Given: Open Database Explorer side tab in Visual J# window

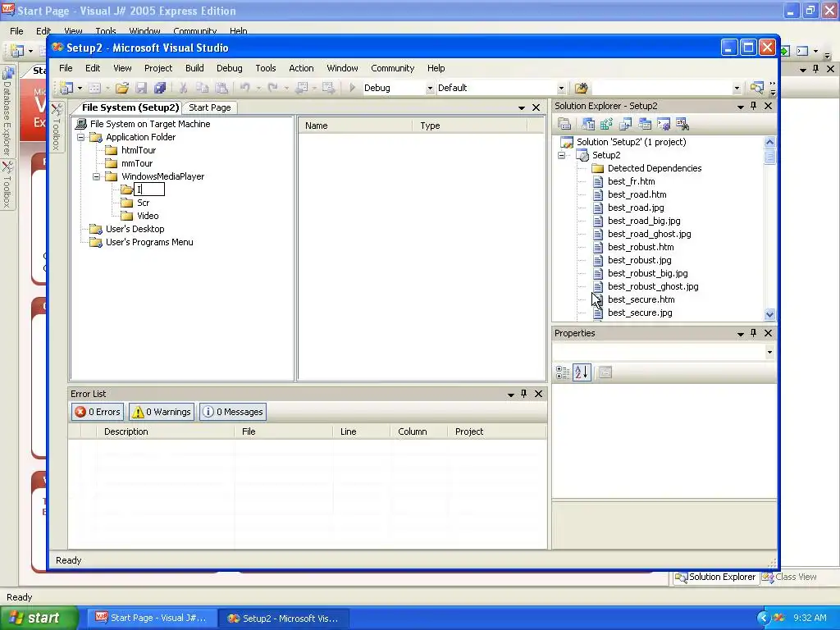Looking at the screenshot, I should pos(7,112).
